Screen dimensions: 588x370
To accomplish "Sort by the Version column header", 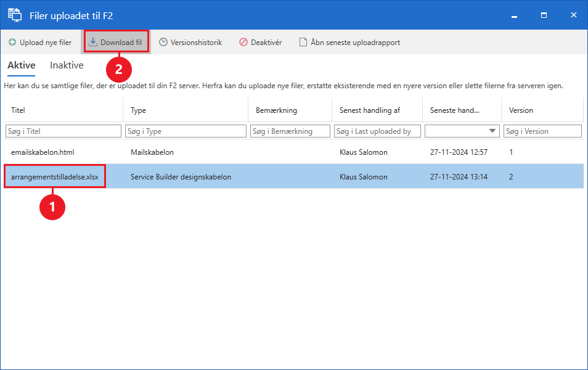I will pos(521,110).
